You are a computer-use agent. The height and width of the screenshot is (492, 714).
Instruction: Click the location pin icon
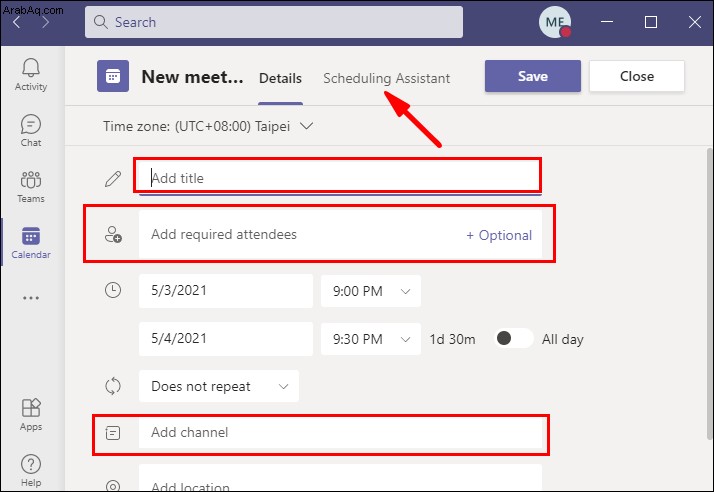click(112, 486)
